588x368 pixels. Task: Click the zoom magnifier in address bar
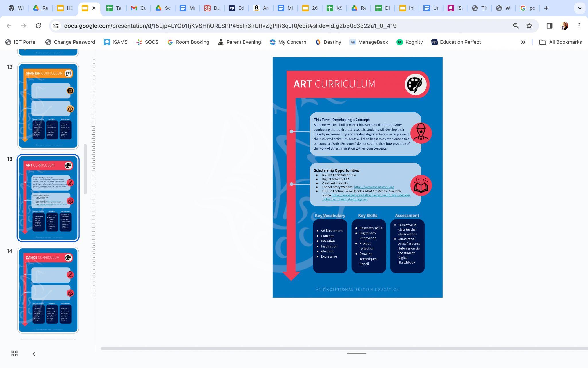click(x=516, y=26)
